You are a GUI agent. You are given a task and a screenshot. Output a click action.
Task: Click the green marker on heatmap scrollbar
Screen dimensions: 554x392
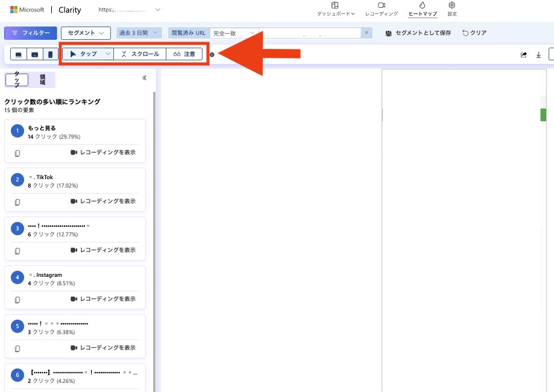click(543, 115)
